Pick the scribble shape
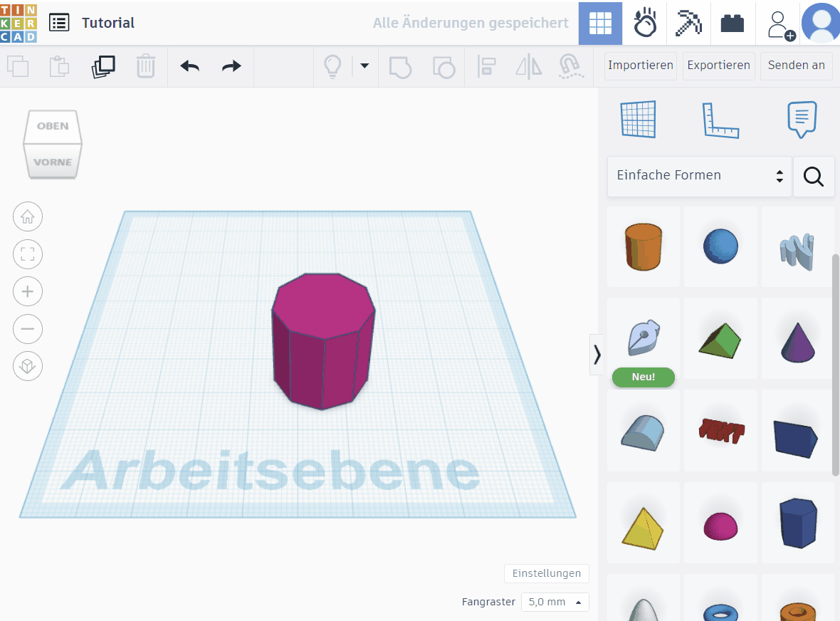 797,251
